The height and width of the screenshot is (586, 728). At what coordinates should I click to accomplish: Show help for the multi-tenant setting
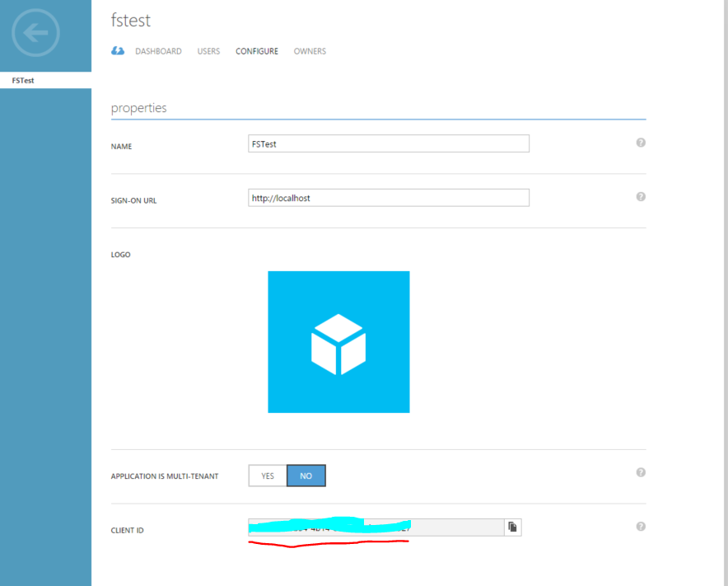click(641, 472)
